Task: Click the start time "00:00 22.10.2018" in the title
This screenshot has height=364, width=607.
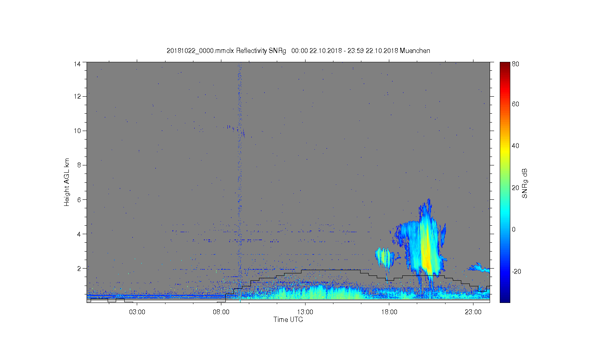Action: pos(317,51)
